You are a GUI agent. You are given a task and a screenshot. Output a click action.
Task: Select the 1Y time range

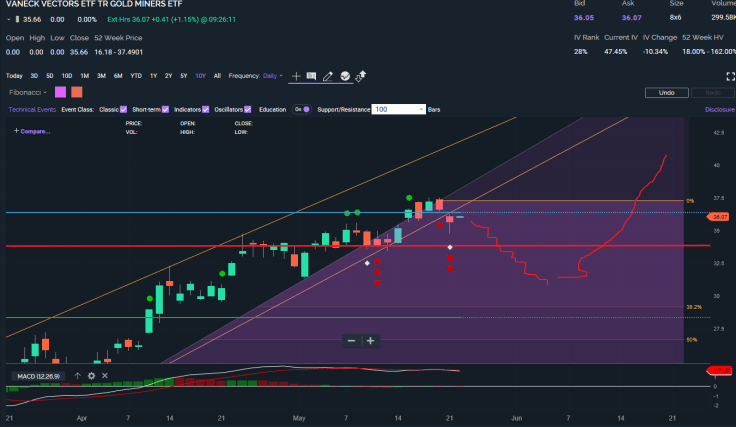[x=153, y=76]
